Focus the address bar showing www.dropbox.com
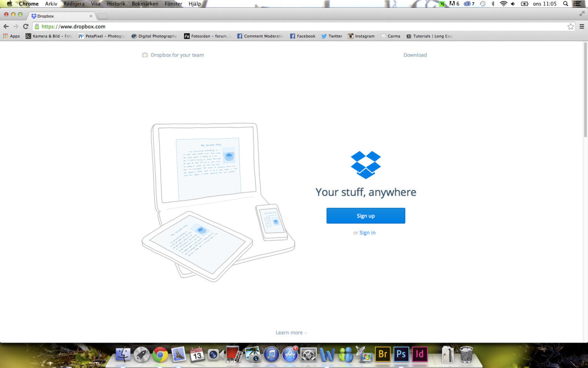588x368 pixels. (x=304, y=26)
